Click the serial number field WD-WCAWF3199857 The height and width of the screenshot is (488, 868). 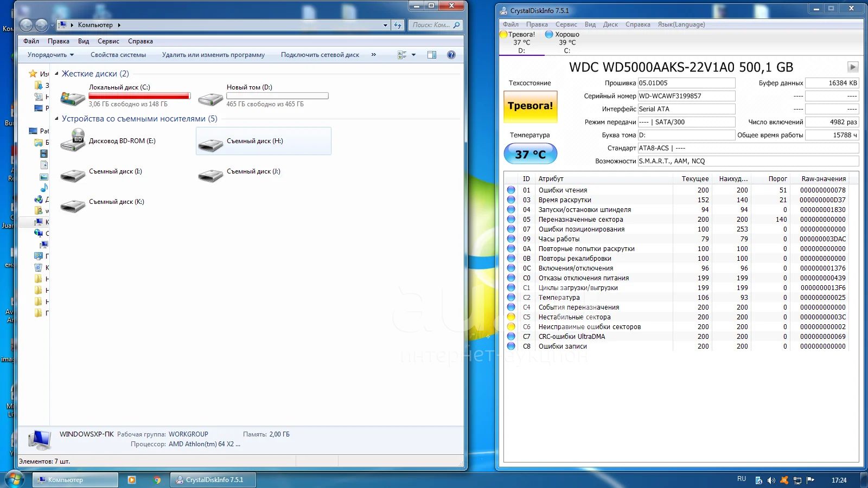coord(686,96)
